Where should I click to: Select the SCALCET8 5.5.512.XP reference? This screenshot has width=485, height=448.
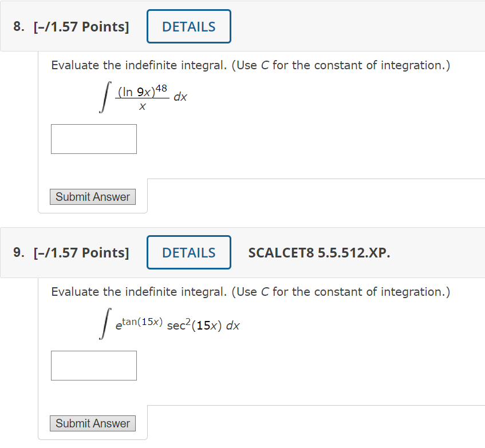(x=319, y=252)
